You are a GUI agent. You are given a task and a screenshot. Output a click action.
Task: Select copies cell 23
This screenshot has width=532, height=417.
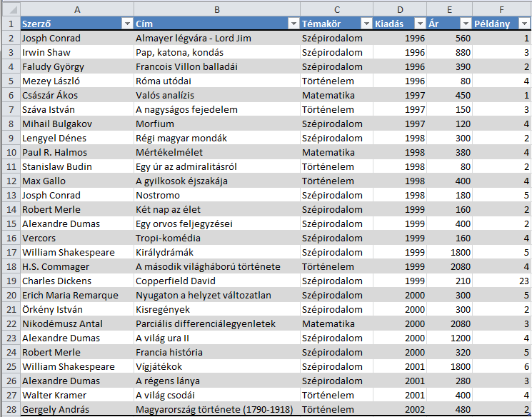(502, 281)
